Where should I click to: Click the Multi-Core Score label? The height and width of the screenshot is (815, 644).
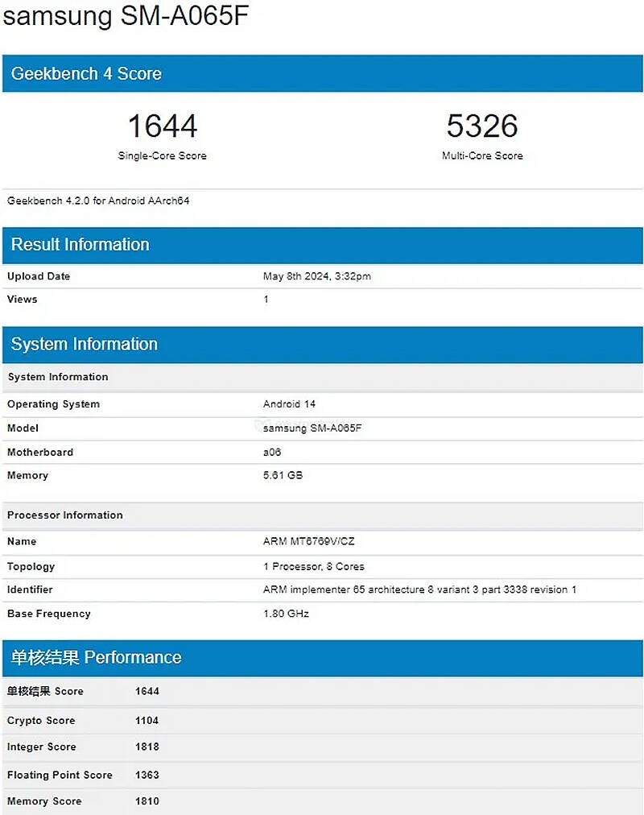pyautogui.click(x=482, y=155)
